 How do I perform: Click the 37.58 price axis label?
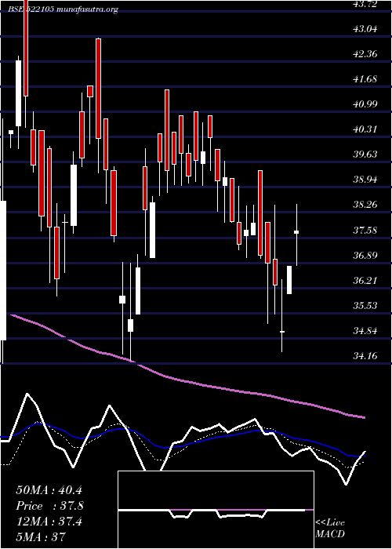pos(365,230)
